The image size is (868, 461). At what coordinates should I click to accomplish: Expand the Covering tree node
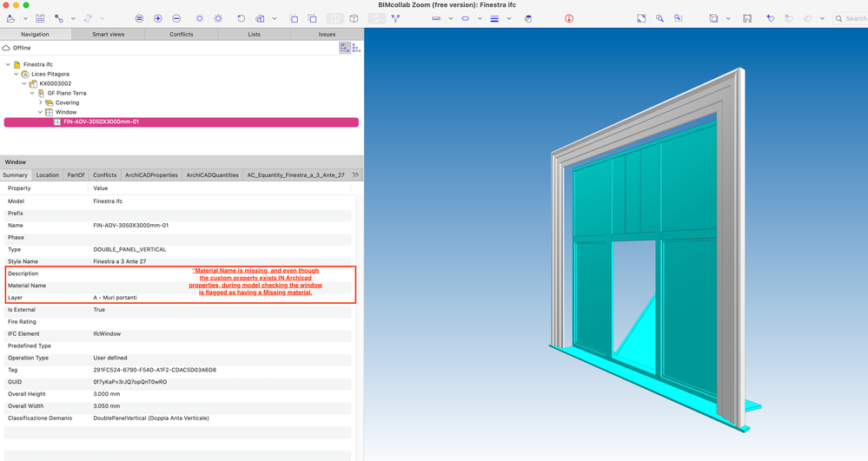pos(41,102)
